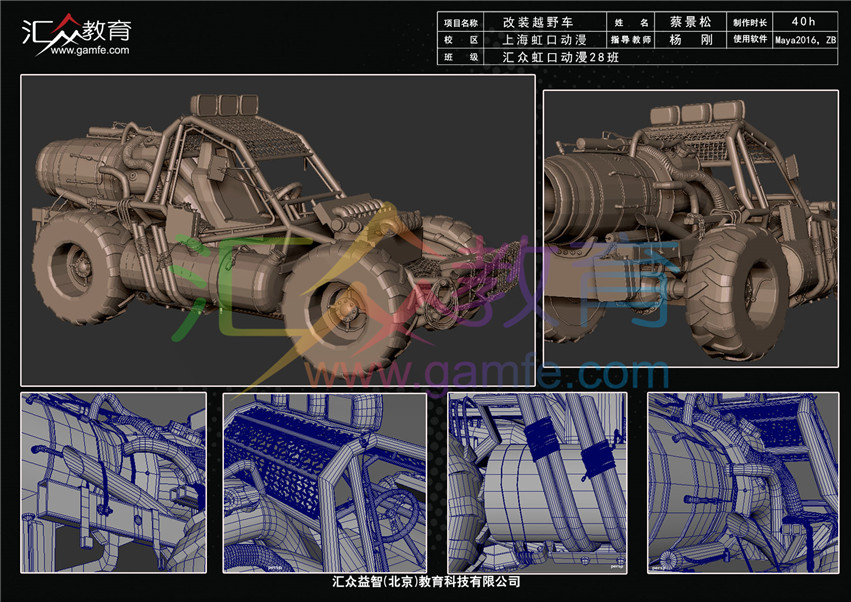851x602 pixels.
Task: Click the software cell Maya2016, ZB
Action: click(x=804, y=40)
